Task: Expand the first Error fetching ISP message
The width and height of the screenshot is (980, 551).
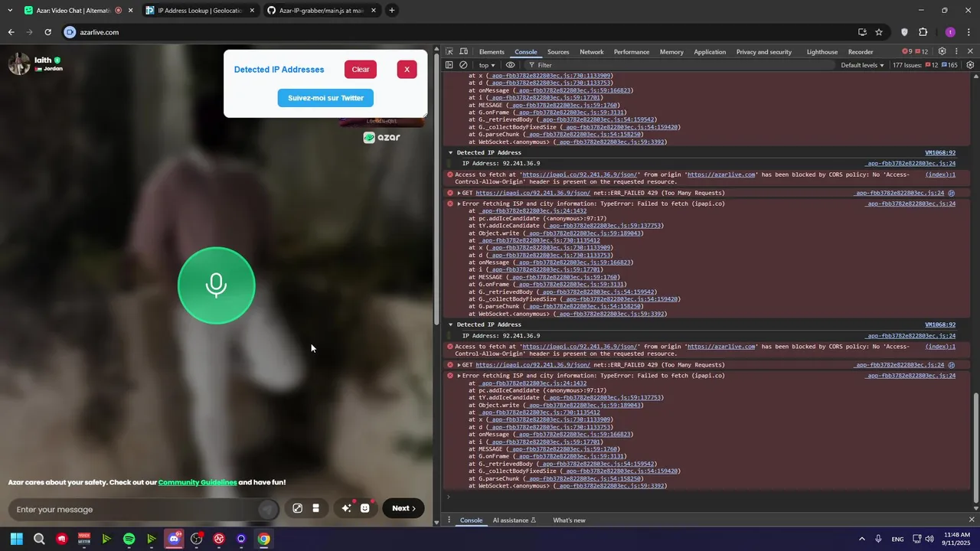Action: [x=459, y=204]
